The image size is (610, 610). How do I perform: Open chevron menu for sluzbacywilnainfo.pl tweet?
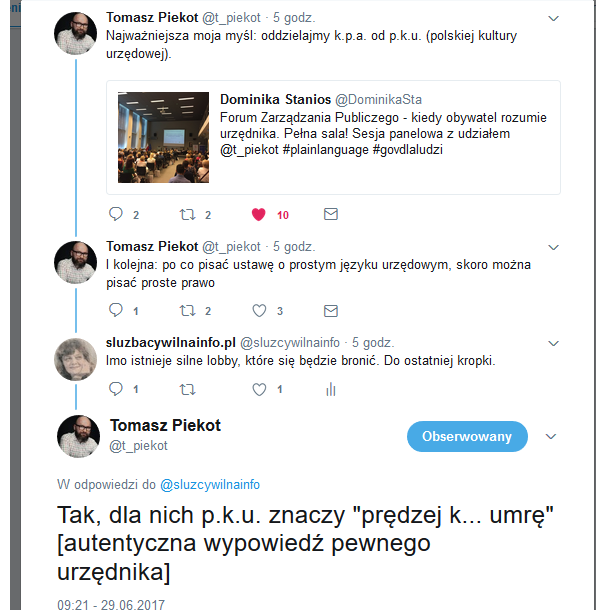pos(553,343)
